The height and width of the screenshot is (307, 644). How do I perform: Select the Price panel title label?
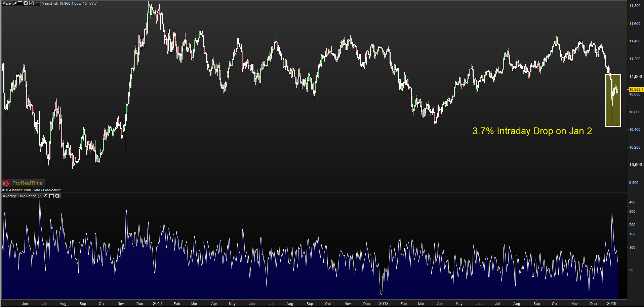7,3
